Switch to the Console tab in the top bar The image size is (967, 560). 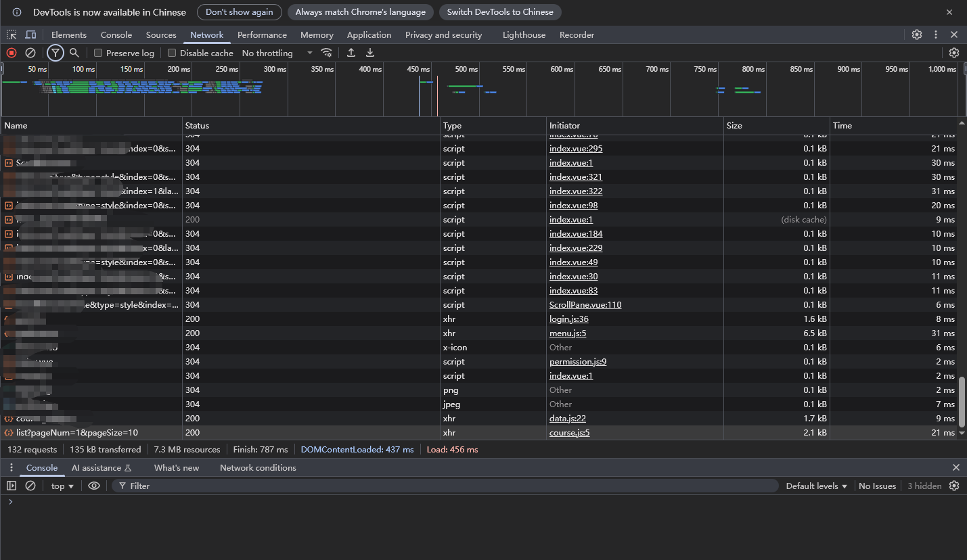click(116, 34)
